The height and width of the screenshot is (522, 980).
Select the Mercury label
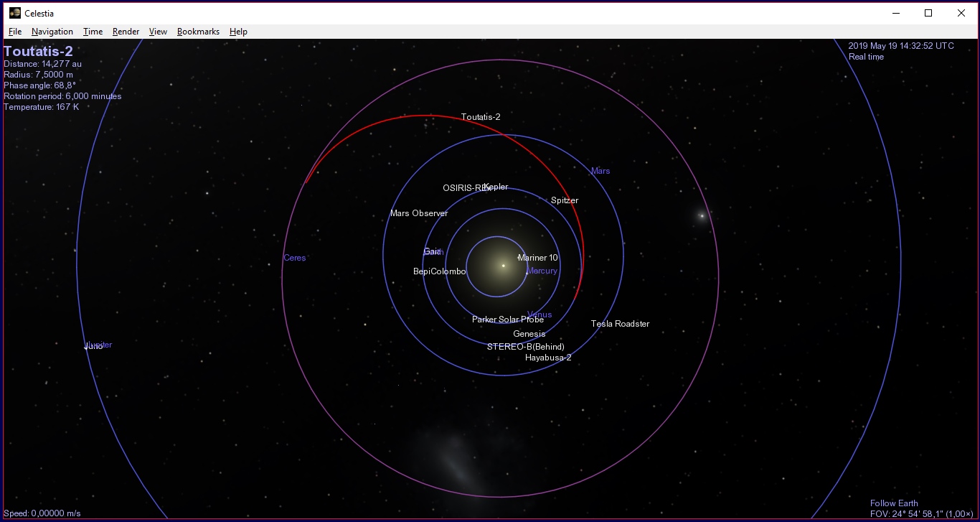[x=542, y=271]
